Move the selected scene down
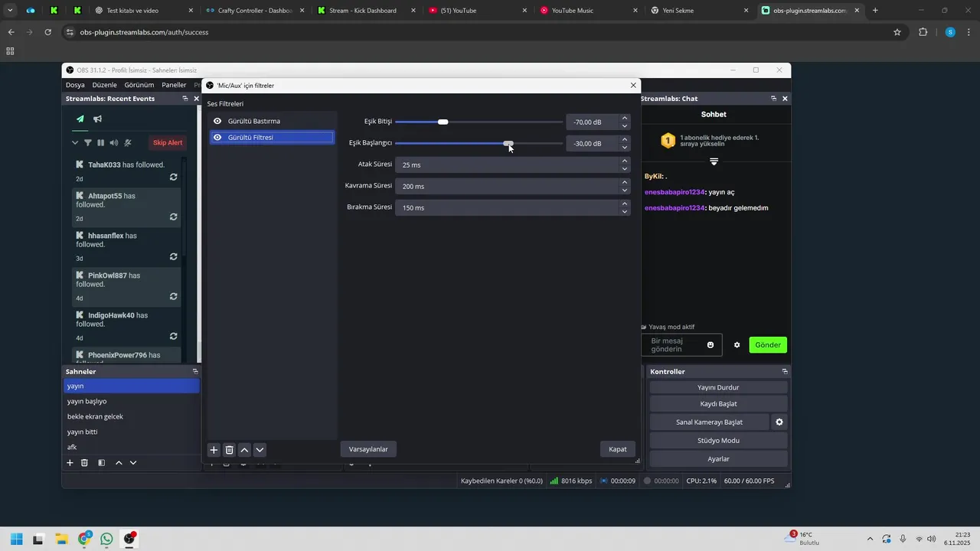The height and width of the screenshot is (551, 980). (133, 463)
